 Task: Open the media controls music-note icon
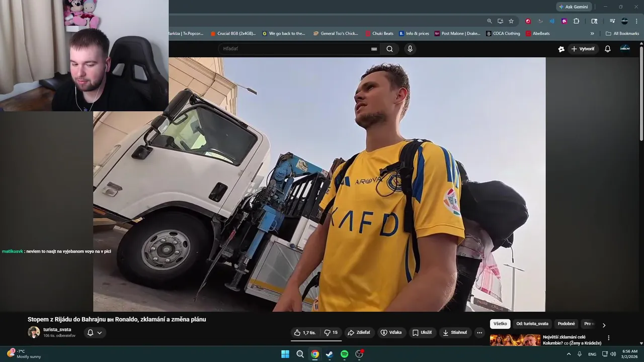(x=612, y=21)
